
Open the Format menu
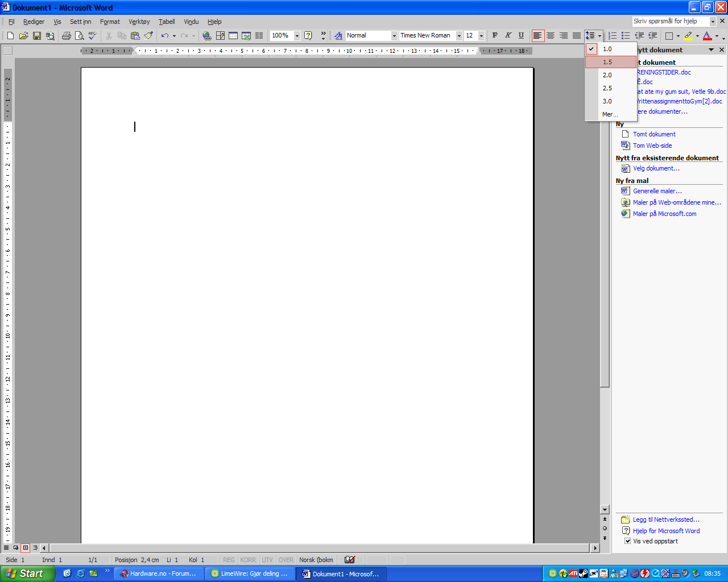click(110, 22)
